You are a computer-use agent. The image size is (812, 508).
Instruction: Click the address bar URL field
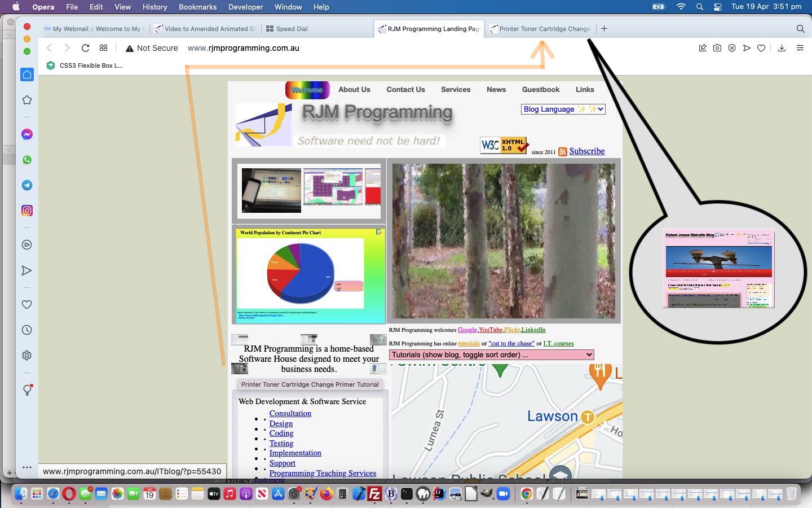pyautogui.click(x=244, y=48)
